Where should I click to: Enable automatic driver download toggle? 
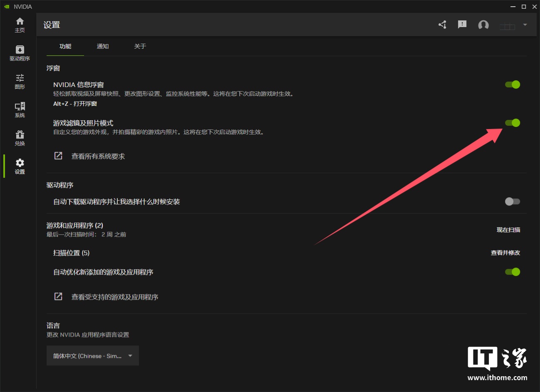[513, 201]
